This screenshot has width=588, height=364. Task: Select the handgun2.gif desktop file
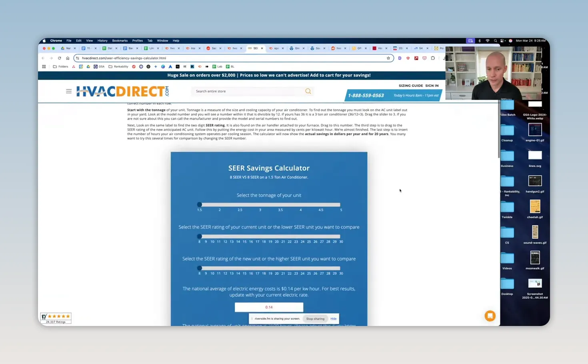pos(535,181)
